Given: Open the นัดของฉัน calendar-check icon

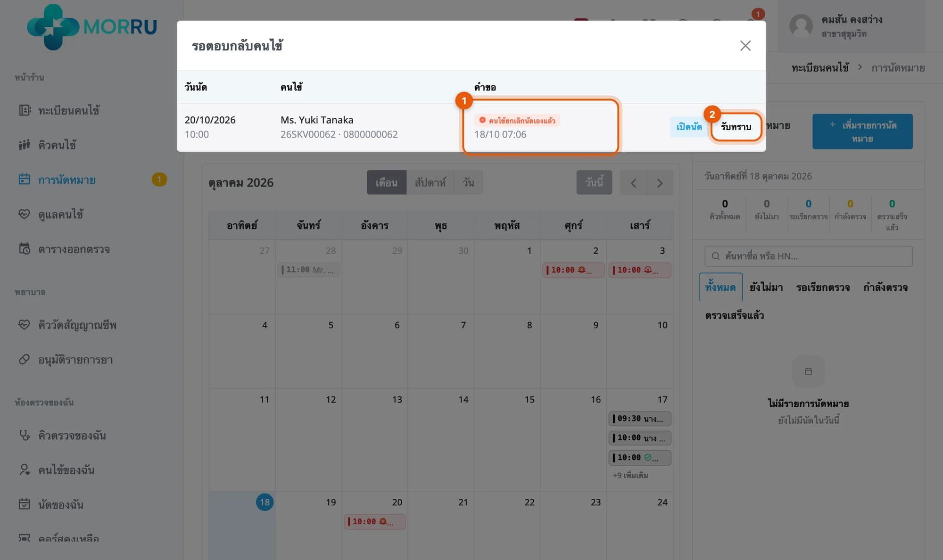Looking at the screenshot, I should [25, 504].
